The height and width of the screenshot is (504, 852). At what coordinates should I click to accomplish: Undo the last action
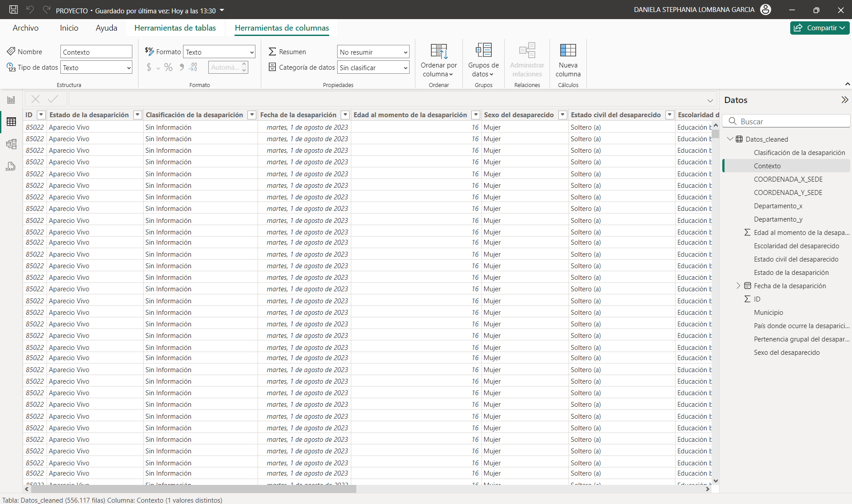[x=30, y=9]
